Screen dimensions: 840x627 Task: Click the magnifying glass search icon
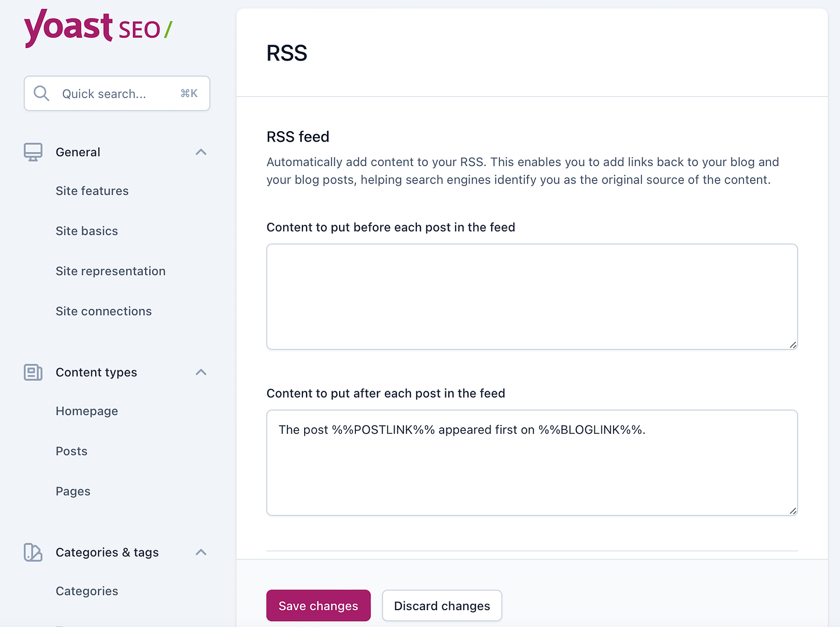41,93
